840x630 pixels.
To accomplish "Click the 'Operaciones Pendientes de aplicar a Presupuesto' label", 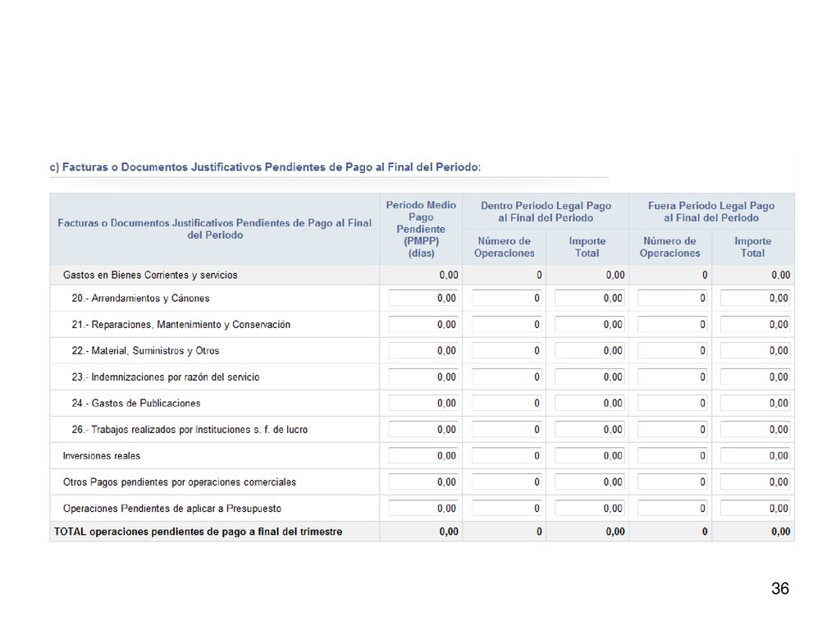I will [172, 508].
